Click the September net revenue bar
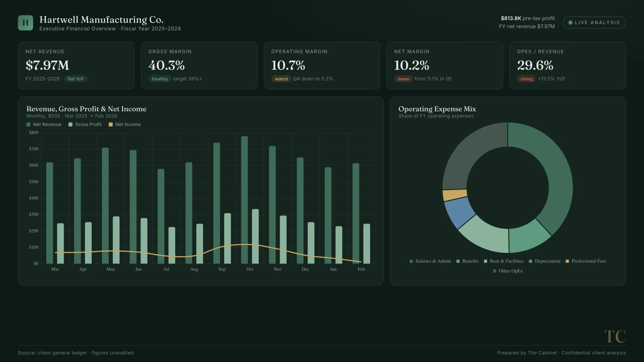 click(217, 203)
